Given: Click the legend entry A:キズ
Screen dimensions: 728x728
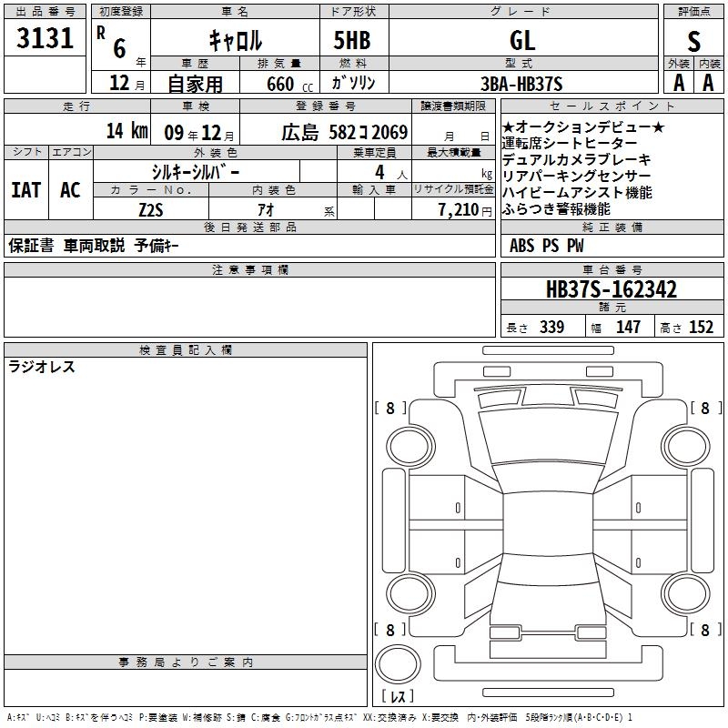Looking at the screenshot, I should click(18, 718).
